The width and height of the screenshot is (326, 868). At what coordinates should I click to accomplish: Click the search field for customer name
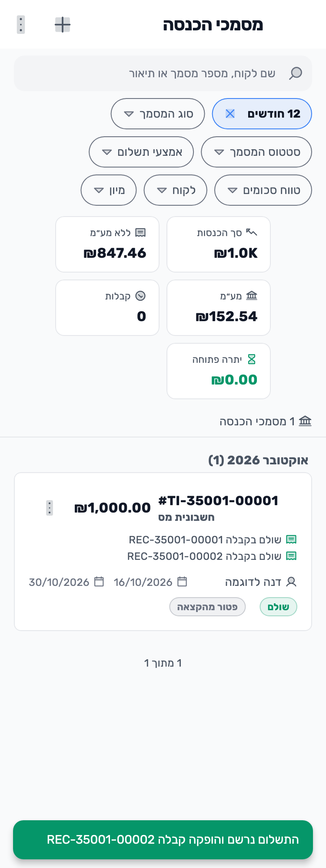(x=163, y=73)
